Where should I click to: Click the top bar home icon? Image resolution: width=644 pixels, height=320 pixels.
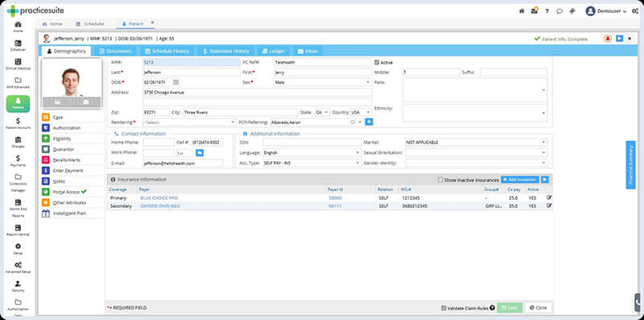[522, 11]
